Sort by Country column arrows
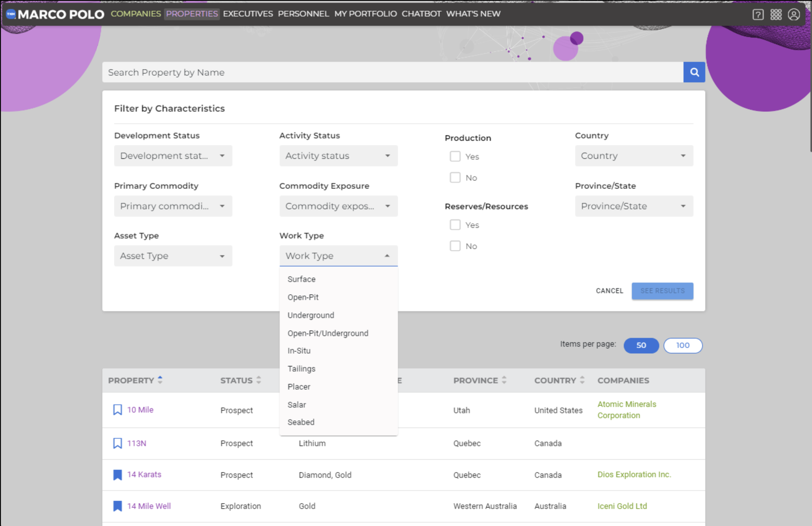 582,380
